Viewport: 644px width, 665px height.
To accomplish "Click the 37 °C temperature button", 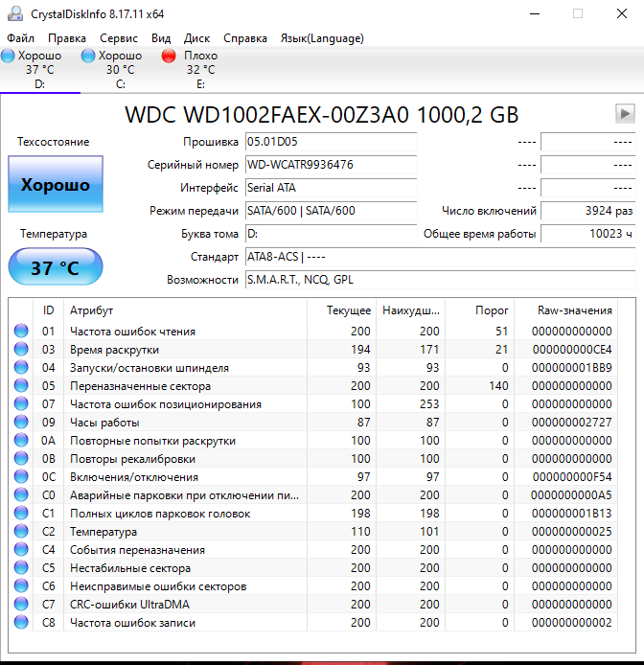I will click(56, 267).
